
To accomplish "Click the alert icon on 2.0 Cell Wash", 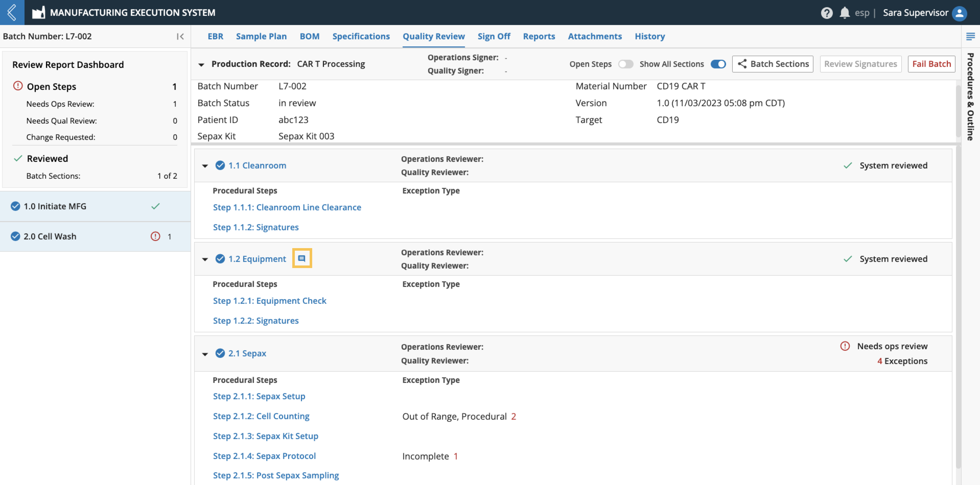I will click(155, 236).
